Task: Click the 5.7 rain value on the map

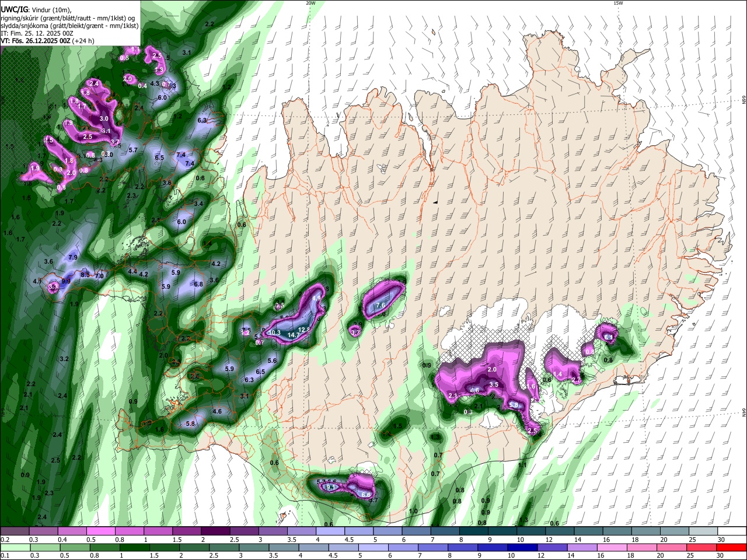Action: click(132, 150)
